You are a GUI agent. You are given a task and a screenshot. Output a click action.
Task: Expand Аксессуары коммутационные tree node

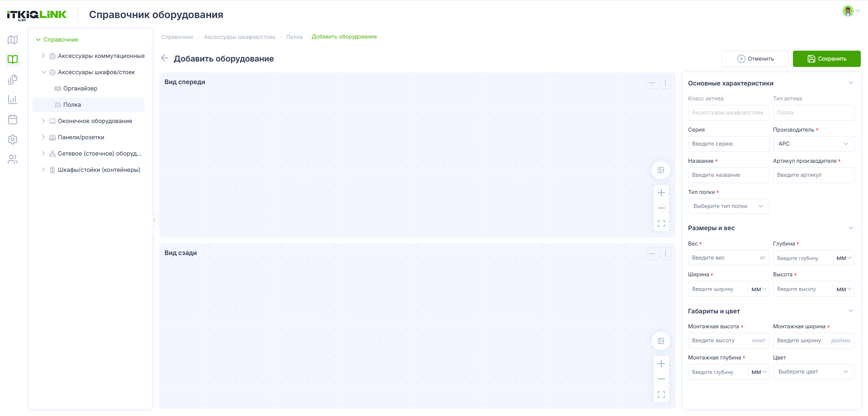coord(43,56)
